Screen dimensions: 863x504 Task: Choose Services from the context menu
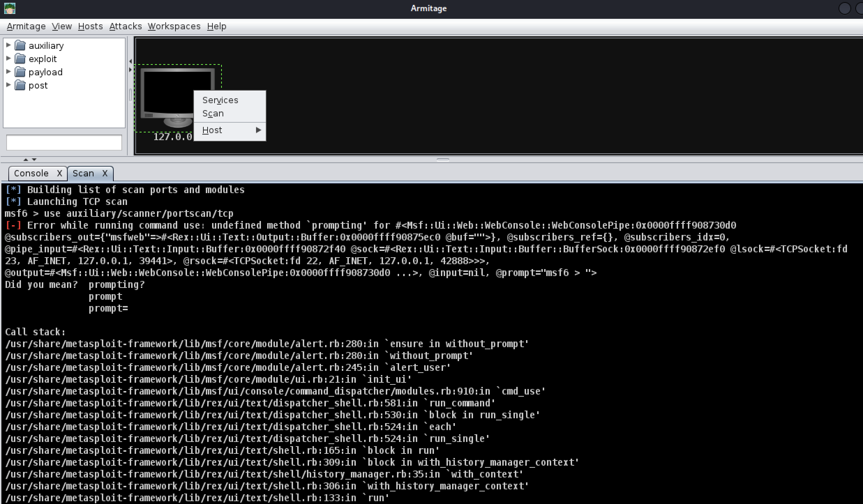click(x=220, y=100)
